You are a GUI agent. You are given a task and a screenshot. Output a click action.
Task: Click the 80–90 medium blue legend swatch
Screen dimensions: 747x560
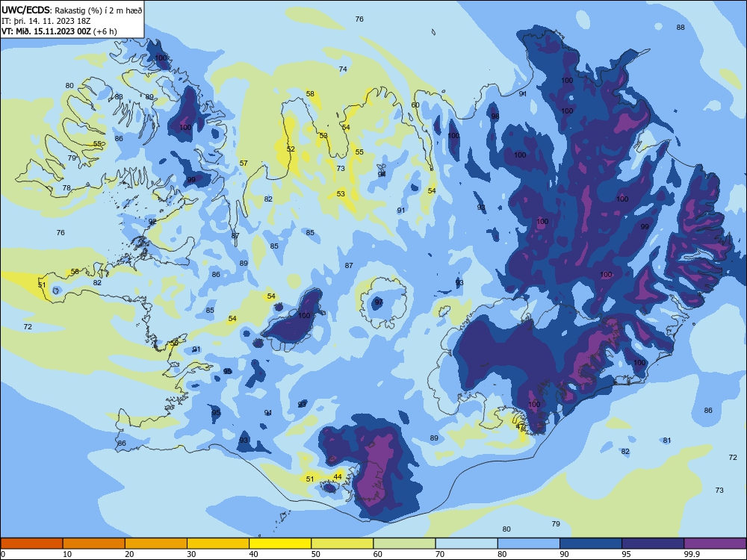pyautogui.click(x=529, y=544)
